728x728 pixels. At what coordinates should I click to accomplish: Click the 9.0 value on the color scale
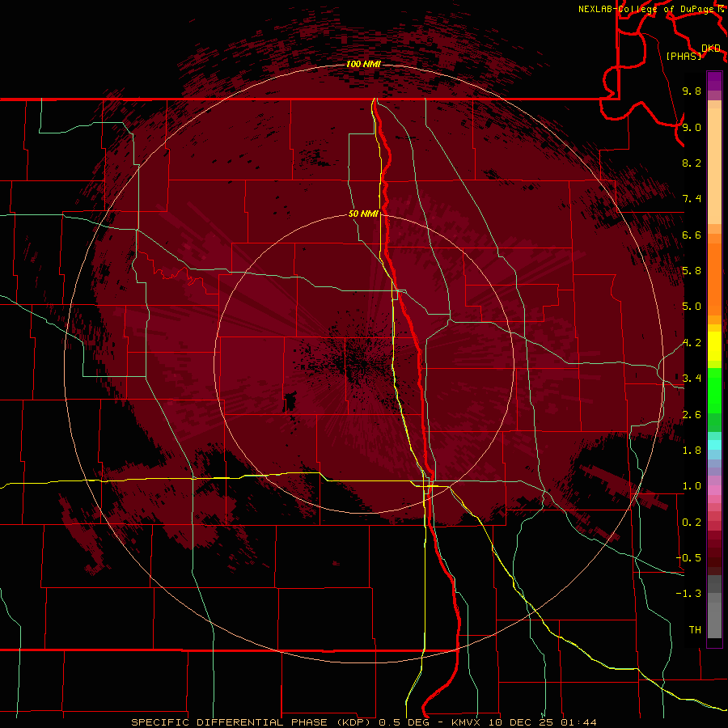(x=692, y=127)
